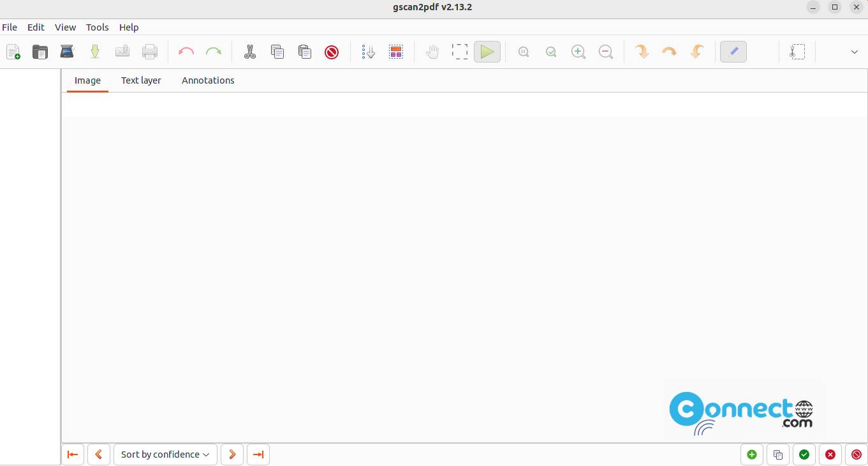Redo with the green arrow

214,52
